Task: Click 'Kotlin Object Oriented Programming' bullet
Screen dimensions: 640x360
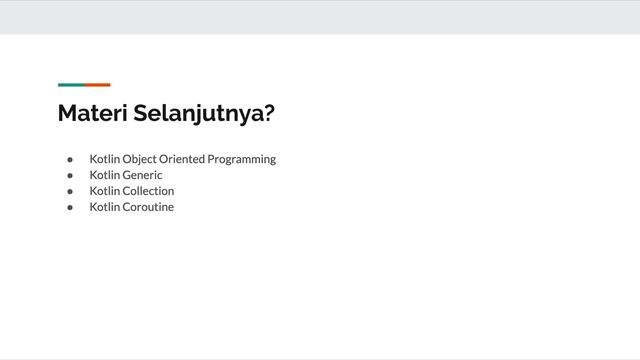Action: pyautogui.click(x=182, y=159)
